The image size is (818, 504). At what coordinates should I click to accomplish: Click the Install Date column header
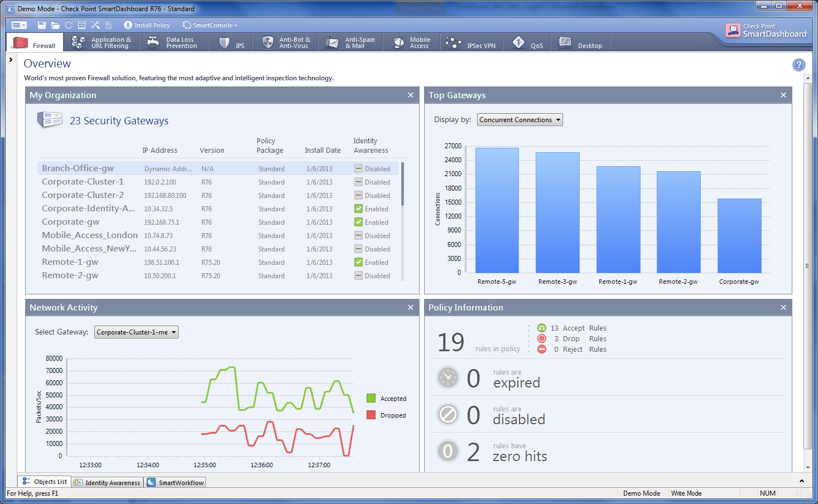(323, 151)
